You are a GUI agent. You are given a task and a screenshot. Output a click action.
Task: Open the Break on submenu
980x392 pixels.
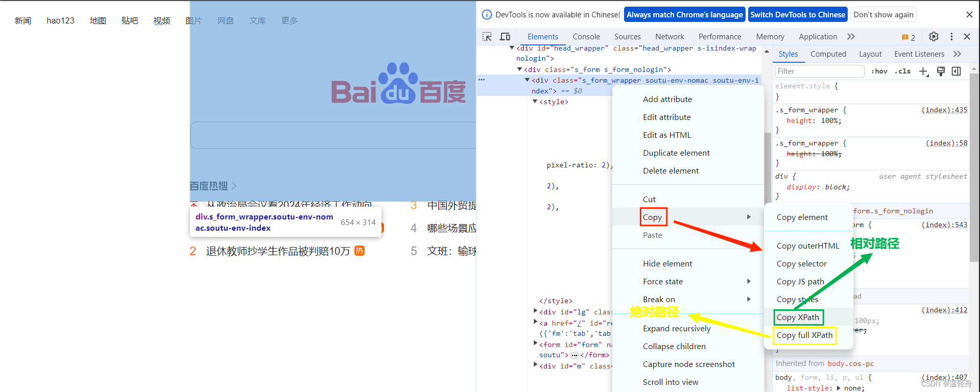(x=687, y=299)
